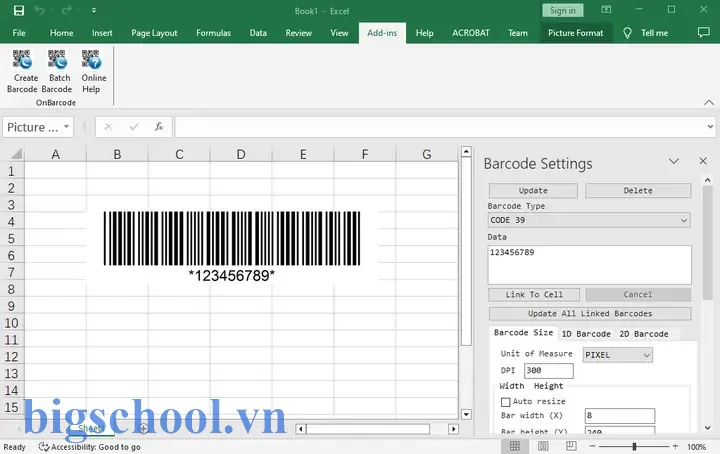720x454 pixels.
Task: Select row 10 header
Action: (x=11, y=323)
